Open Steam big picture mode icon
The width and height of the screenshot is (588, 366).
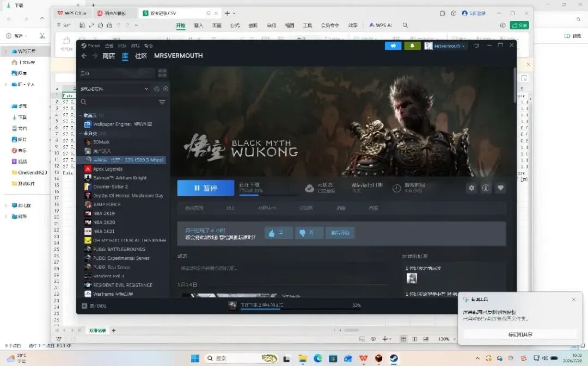476,46
